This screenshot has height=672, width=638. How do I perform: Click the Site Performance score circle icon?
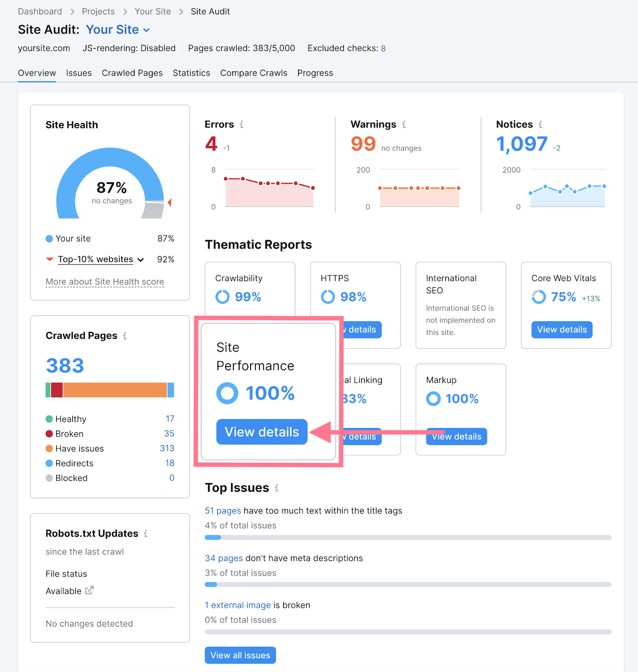coord(227,393)
